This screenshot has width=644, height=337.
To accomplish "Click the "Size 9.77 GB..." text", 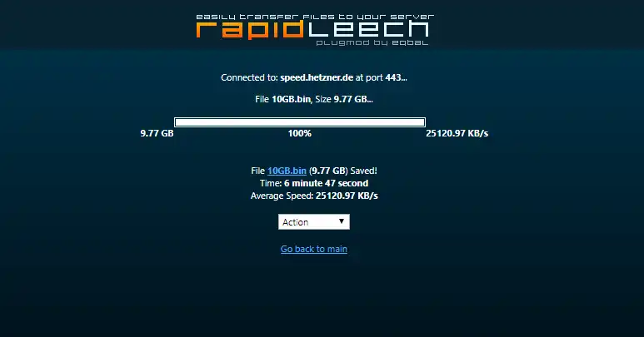I will click(x=344, y=99).
